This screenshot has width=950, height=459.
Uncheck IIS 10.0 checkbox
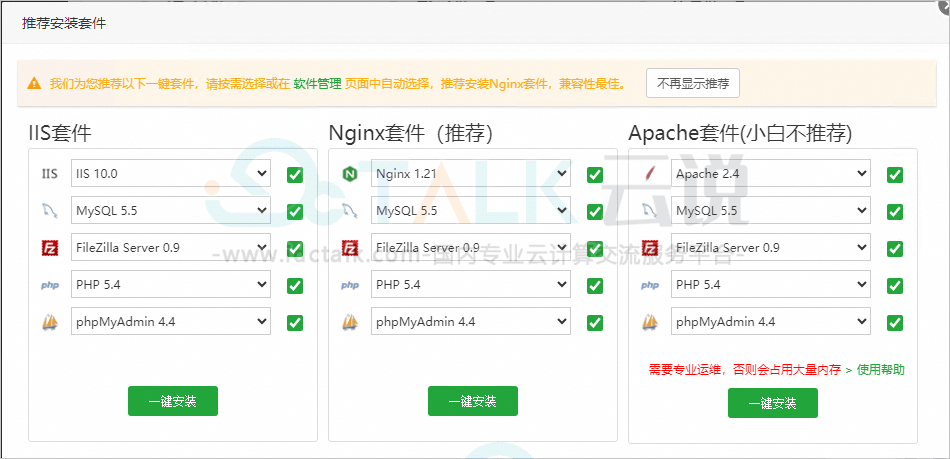coord(295,174)
